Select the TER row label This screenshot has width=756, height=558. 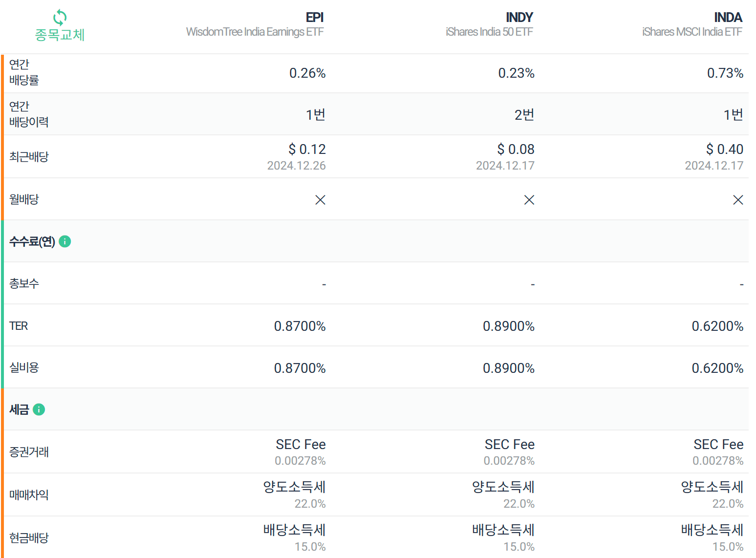[19, 326]
